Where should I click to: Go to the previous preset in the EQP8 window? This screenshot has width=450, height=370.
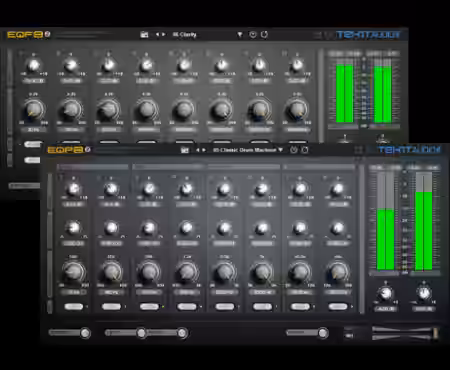point(198,150)
